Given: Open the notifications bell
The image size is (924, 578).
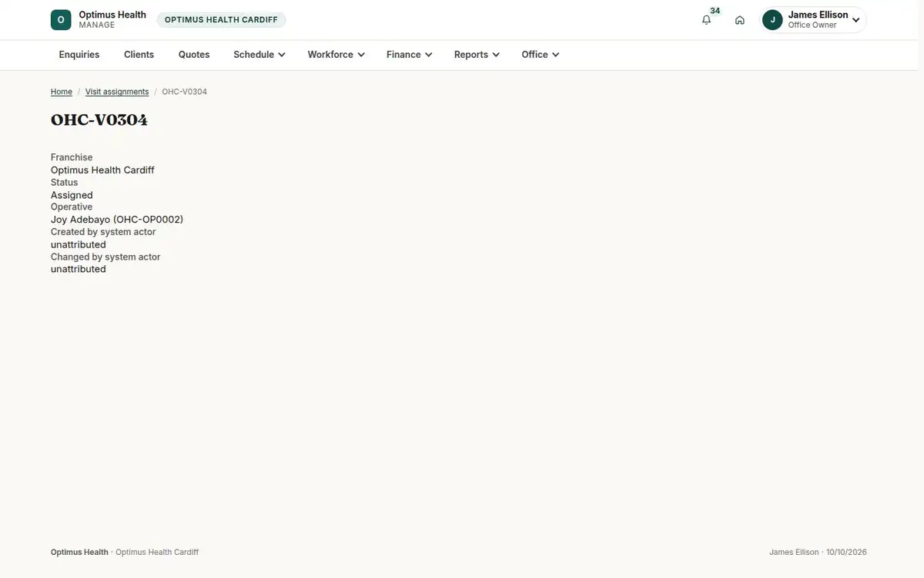Looking at the screenshot, I should [706, 20].
